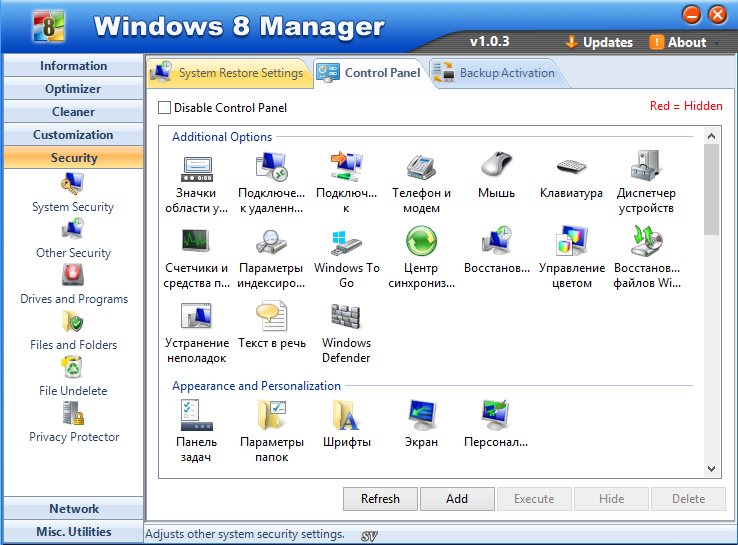The width and height of the screenshot is (738, 545).
Task: Open the Misc. Utilities section
Action: coord(73,532)
